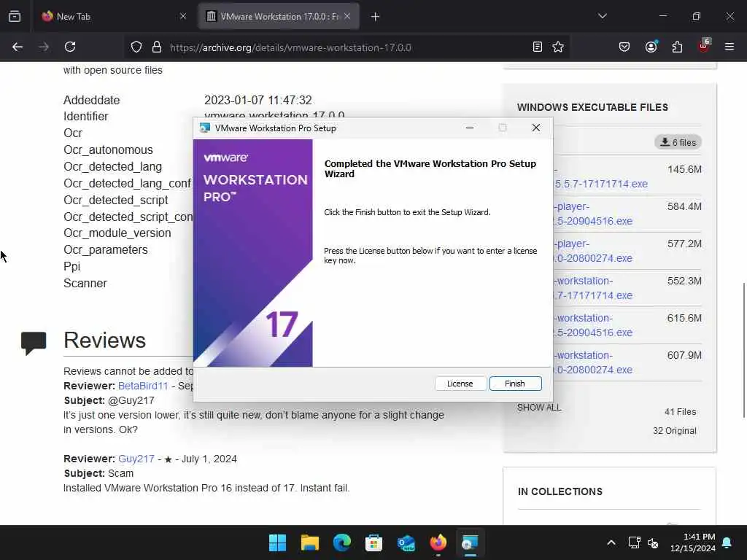Open reviewer Guy217 profile link

tap(136, 459)
